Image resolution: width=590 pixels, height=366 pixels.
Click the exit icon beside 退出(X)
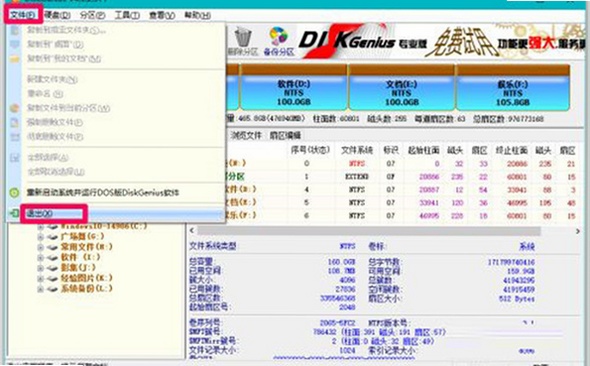[x=14, y=213]
